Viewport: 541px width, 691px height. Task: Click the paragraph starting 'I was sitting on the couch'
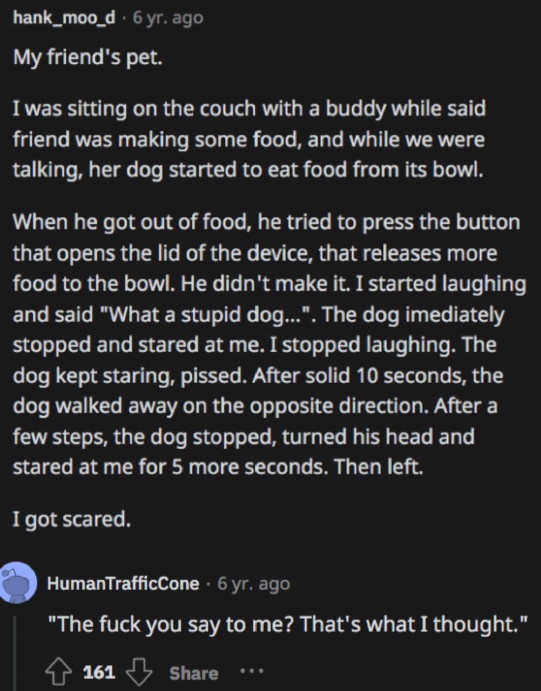click(249, 139)
